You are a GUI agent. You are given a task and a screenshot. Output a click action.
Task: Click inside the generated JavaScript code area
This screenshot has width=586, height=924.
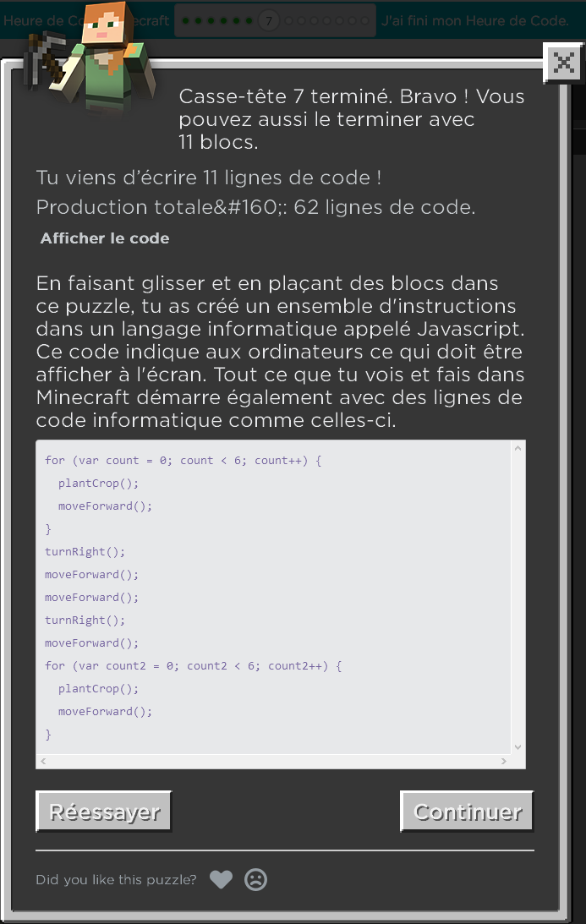coord(273,596)
